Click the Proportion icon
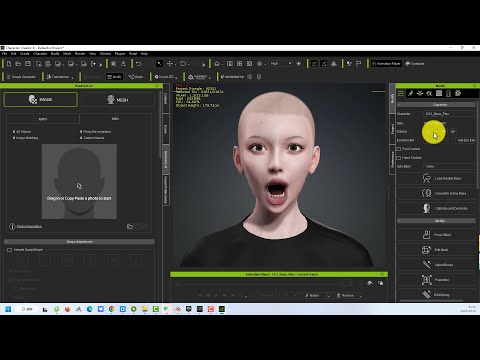The image size is (480, 360). (x=427, y=280)
